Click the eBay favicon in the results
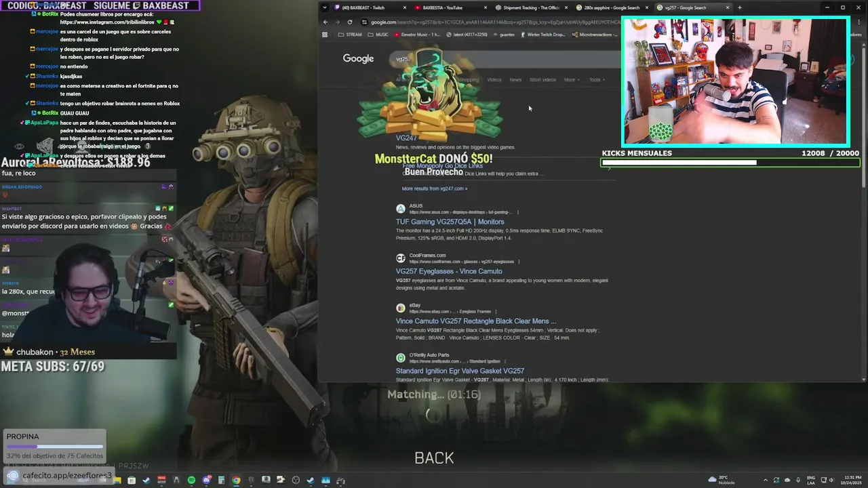 pyautogui.click(x=401, y=308)
